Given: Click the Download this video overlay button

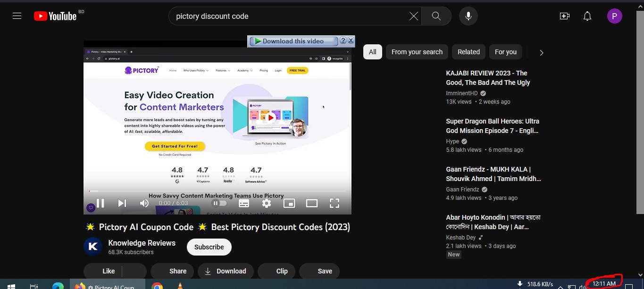Looking at the screenshot, I should 293,41.
